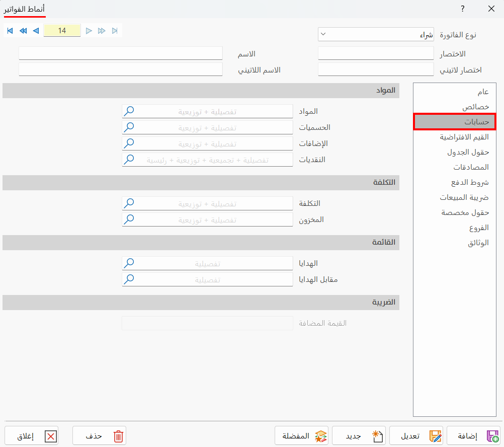Click search magnifier in الهدايا field
This screenshot has height=447, width=504.
(x=129, y=263)
